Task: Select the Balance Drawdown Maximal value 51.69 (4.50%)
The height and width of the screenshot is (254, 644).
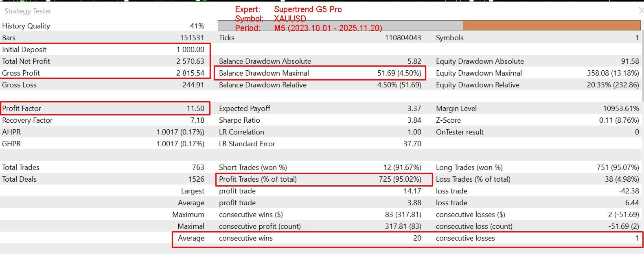Action: [399, 73]
